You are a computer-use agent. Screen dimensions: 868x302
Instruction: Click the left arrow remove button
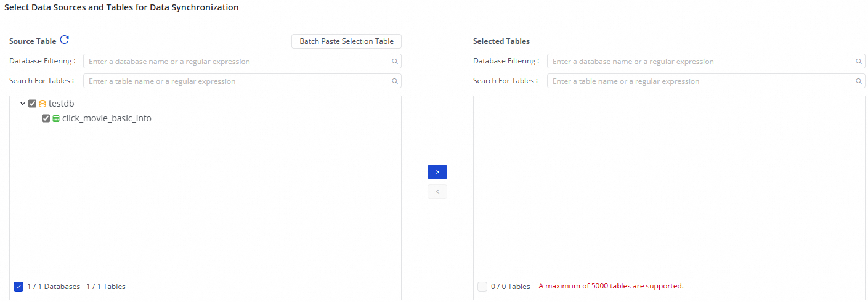(437, 192)
